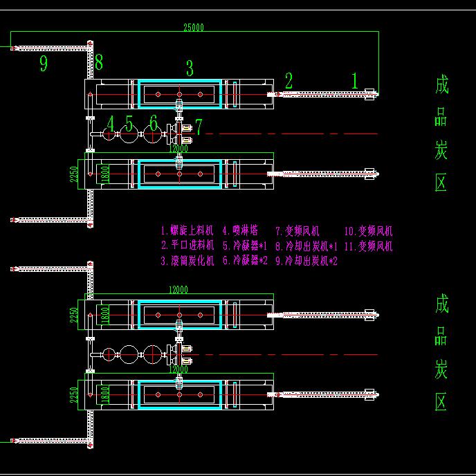Select legend entry 3.滚筒炭化机

[x=187, y=261]
